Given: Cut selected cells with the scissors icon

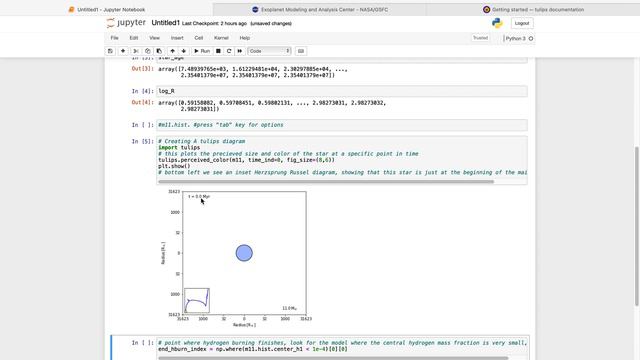Looking at the screenshot, I should point(136,51).
